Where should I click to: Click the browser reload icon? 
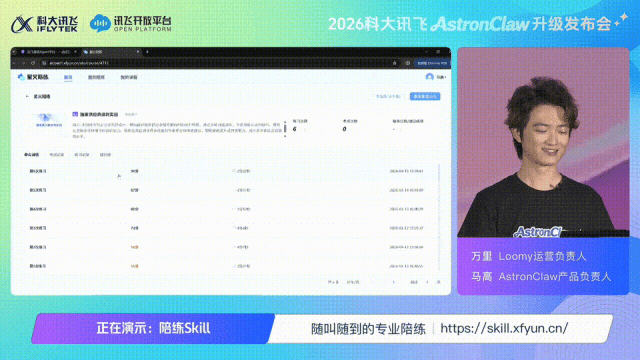tap(33, 63)
